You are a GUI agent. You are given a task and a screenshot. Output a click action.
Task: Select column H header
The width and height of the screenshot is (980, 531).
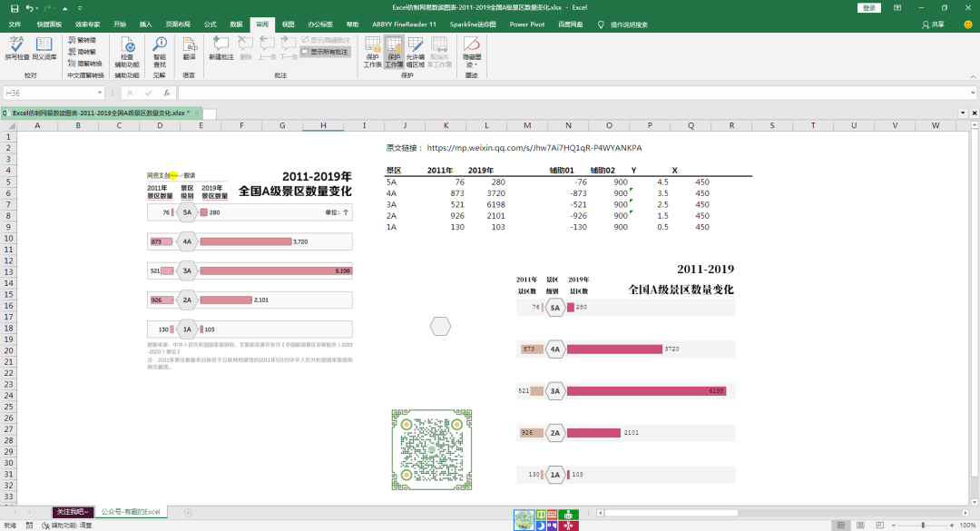(323, 125)
